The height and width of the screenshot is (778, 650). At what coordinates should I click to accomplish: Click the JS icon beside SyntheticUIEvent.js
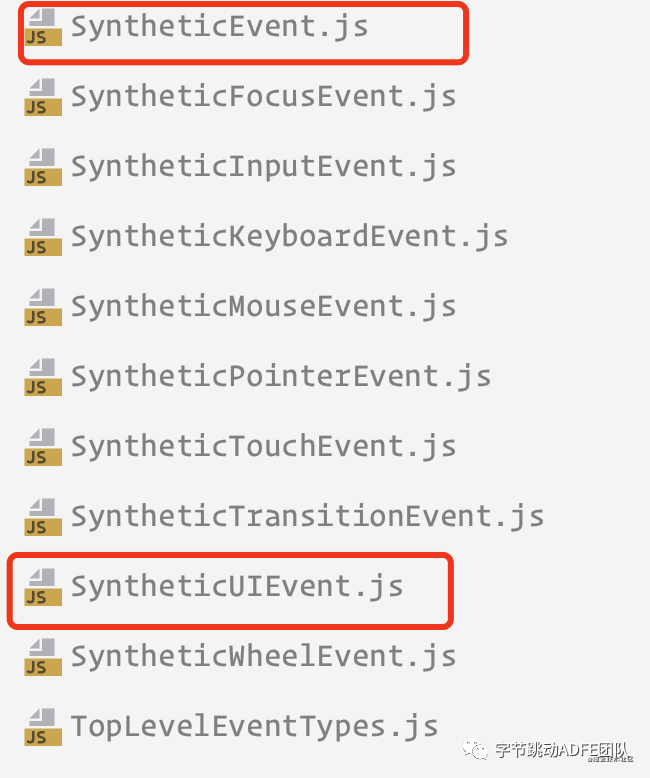(x=43, y=587)
